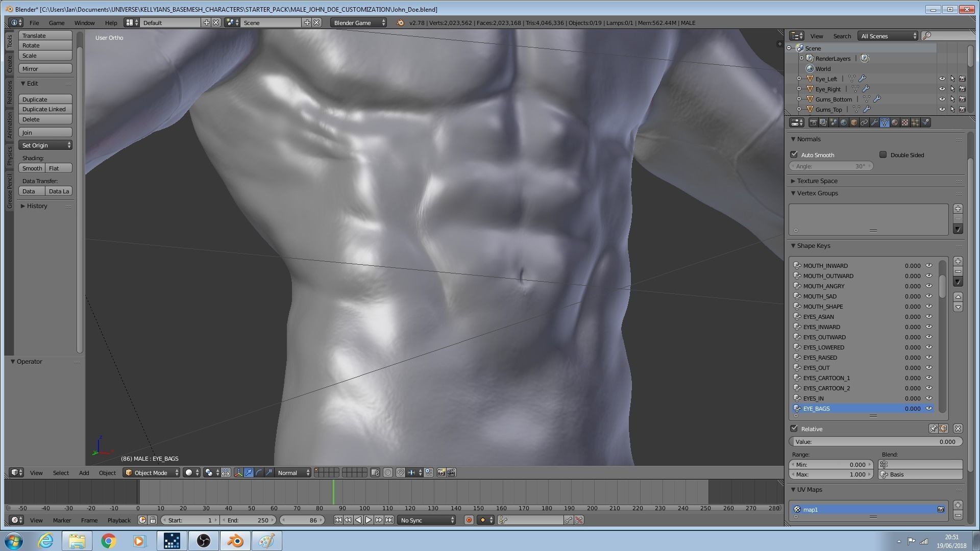Click the shape key edit mode icon

943,429
